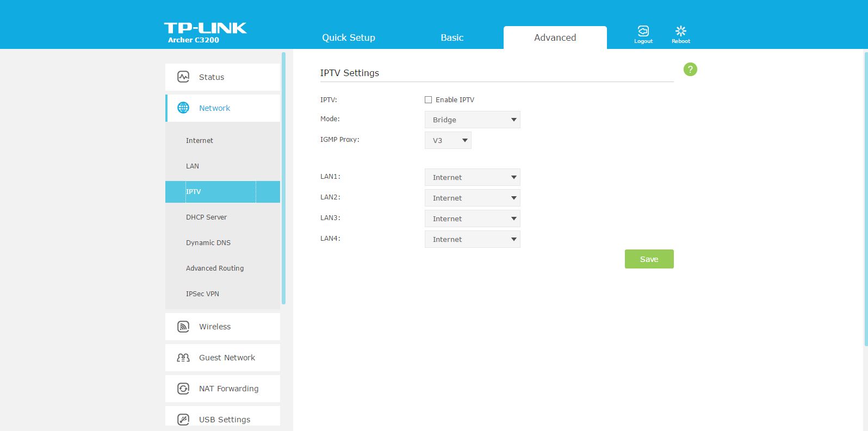Image resolution: width=868 pixels, height=431 pixels.
Task: Open the NAT Forwarding menu item
Action: coord(222,389)
